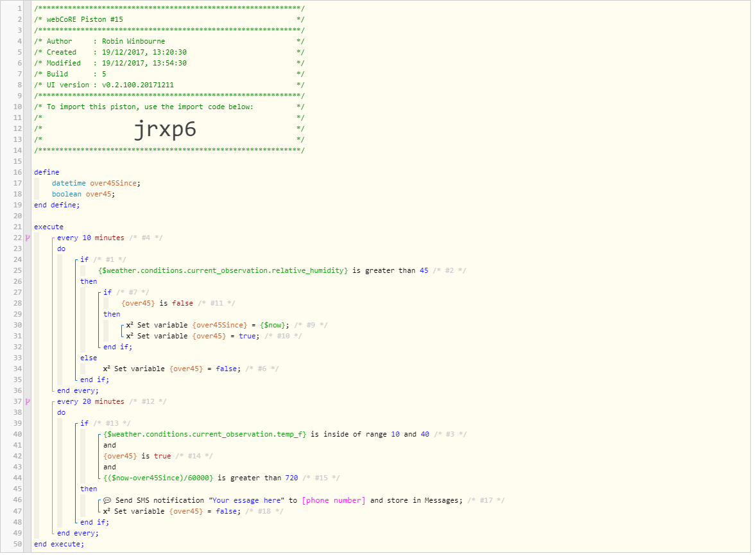Click the '[phone number]' placeholder

coord(334,500)
